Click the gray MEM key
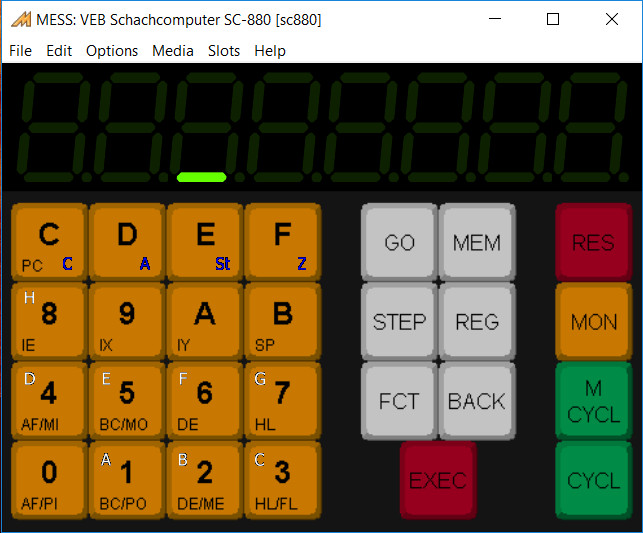The height and width of the screenshot is (533, 643). 477,242
